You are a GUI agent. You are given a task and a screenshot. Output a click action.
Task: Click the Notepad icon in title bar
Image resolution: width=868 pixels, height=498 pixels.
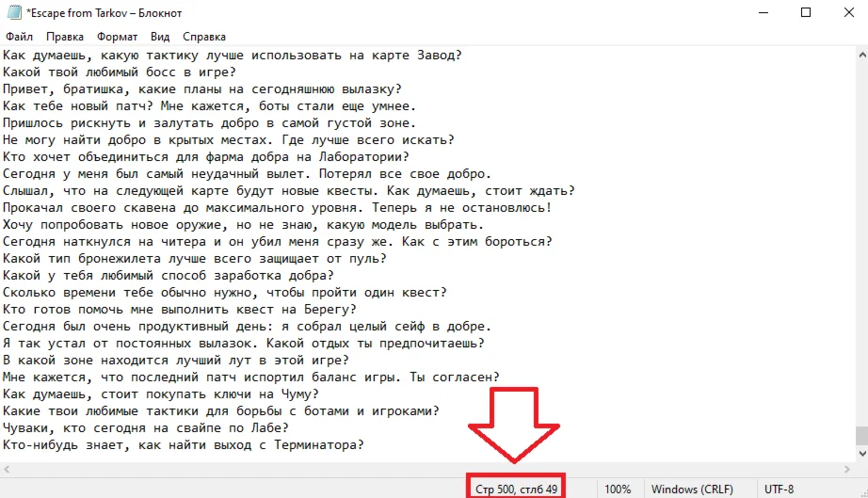pyautogui.click(x=14, y=13)
